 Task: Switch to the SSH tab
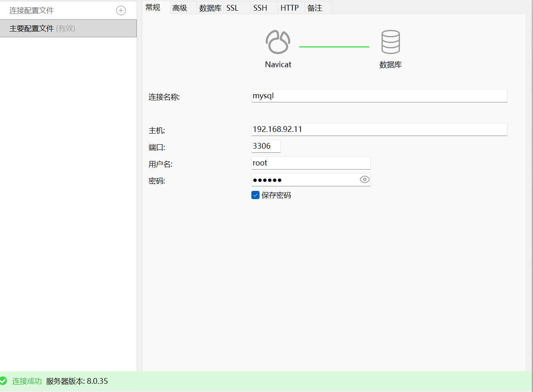tap(264, 8)
